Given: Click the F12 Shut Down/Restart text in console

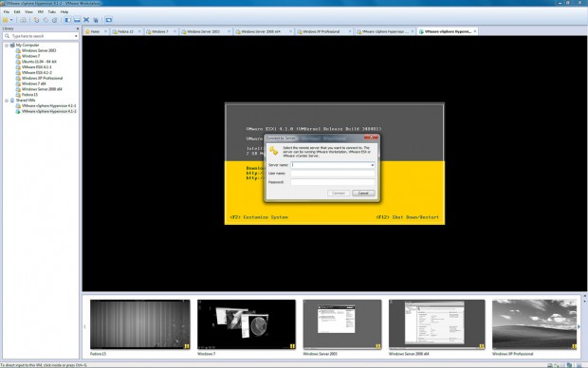Looking at the screenshot, I should coord(408,217).
